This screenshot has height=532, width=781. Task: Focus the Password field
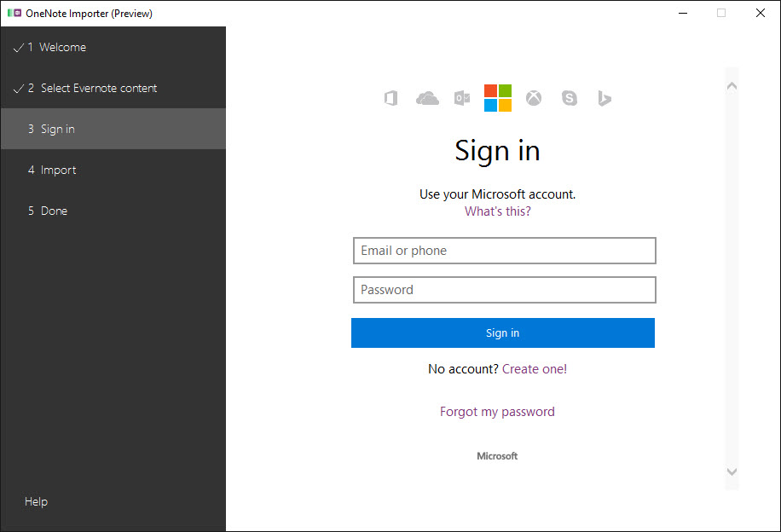[x=504, y=290]
